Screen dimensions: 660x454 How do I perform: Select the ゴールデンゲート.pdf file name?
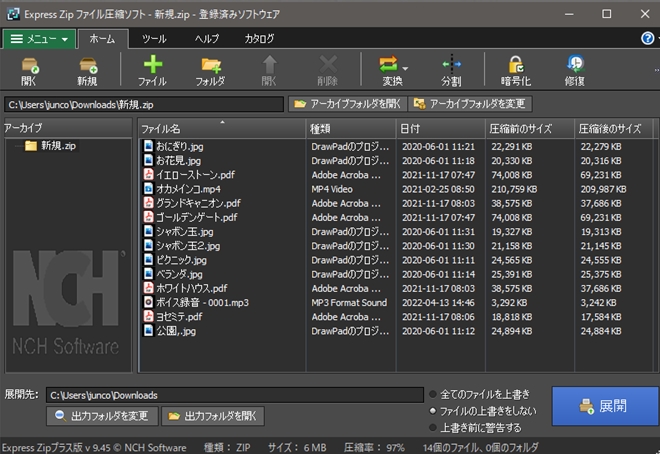(197, 217)
